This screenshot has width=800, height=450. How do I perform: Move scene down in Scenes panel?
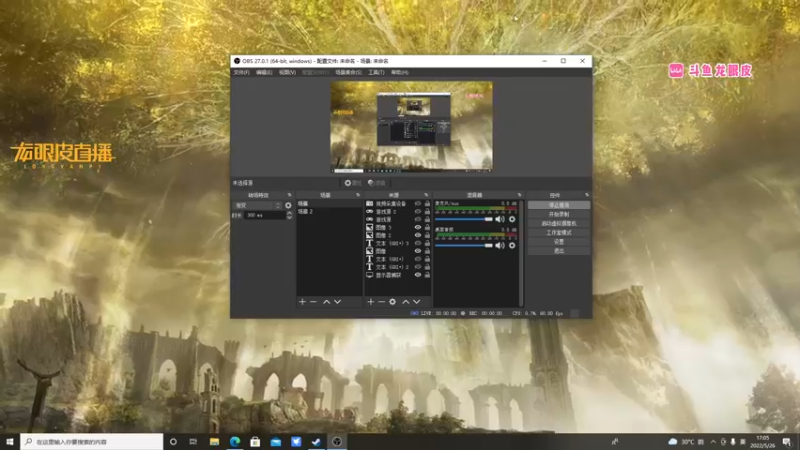[x=338, y=302]
